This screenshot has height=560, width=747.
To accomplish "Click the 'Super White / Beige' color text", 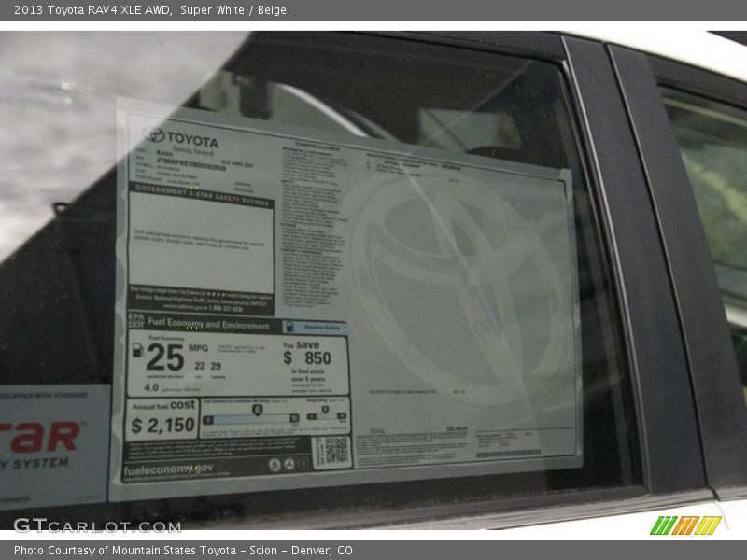I will pyautogui.click(x=233, y=10).
